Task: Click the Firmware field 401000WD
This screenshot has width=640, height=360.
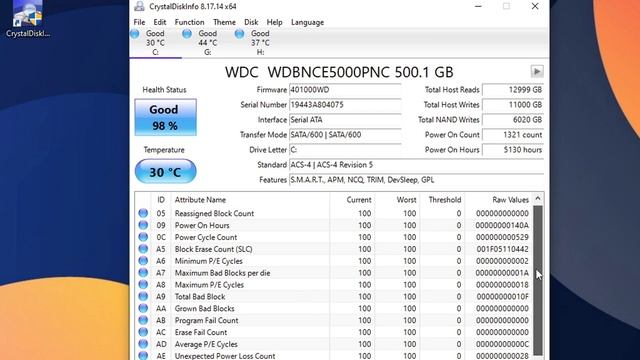Action: tap(345, 90)
